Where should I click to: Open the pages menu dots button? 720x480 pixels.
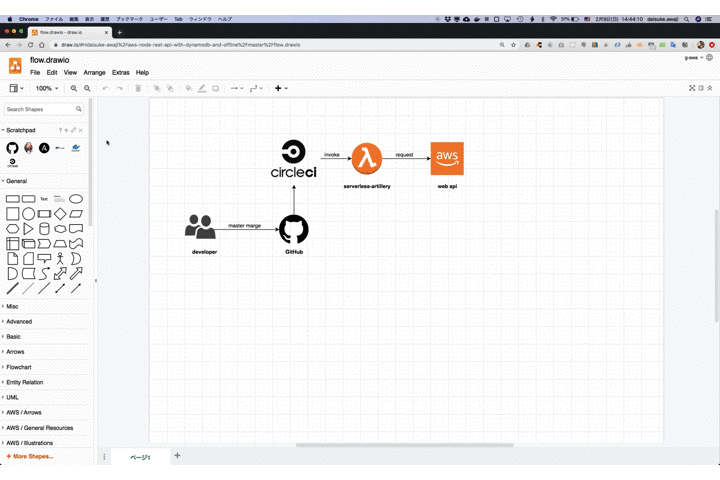click(104, 457)
